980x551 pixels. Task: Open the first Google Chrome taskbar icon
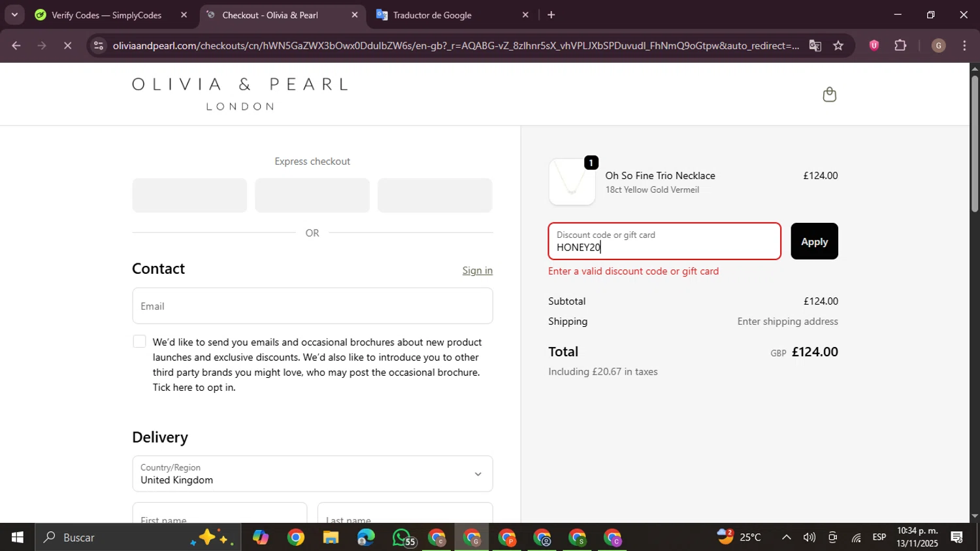(x=296, y=537)
